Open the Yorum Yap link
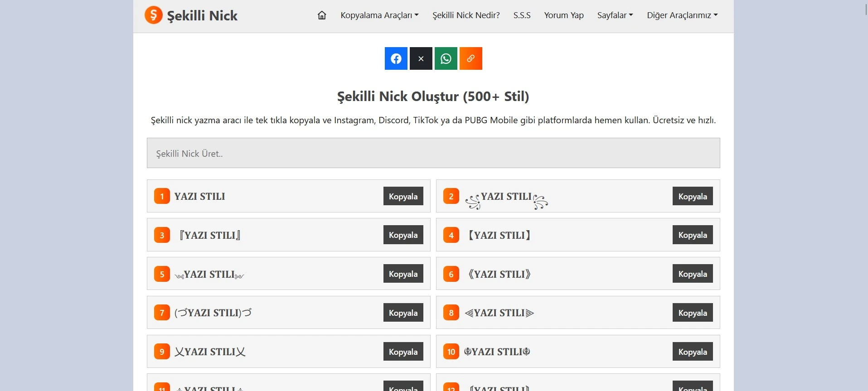Screen dimensions: 868x391 [563, 15]
